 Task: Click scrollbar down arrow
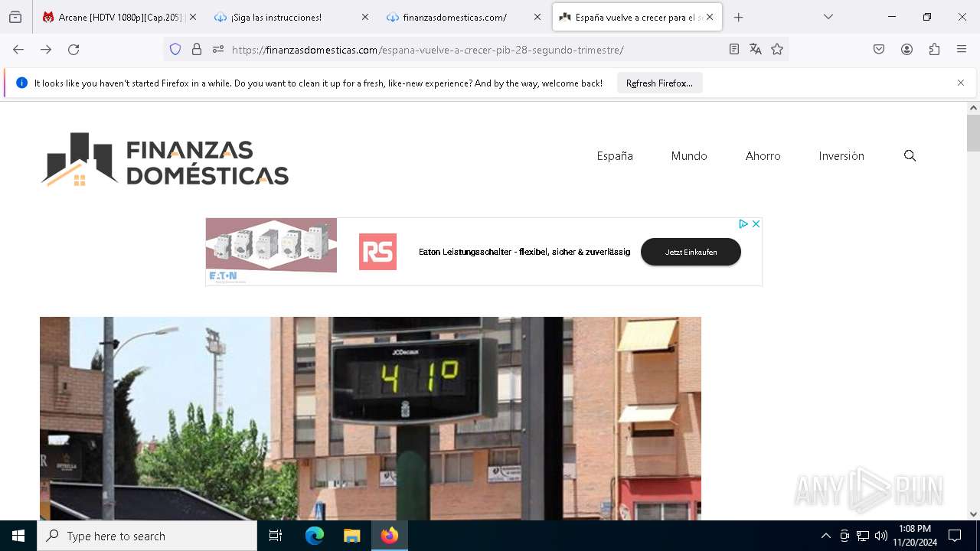(973, 514)
